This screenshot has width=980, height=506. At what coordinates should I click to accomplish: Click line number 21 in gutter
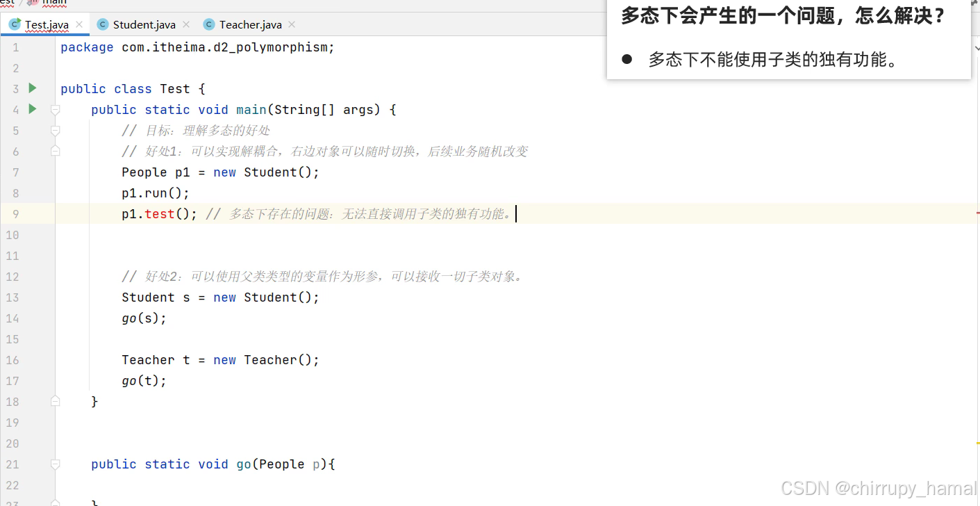pyautogui.click(x=13, y=464)
